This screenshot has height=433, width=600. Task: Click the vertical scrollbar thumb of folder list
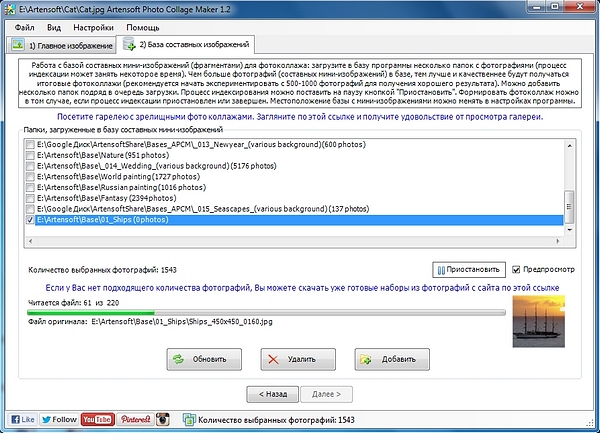point(569,207)
